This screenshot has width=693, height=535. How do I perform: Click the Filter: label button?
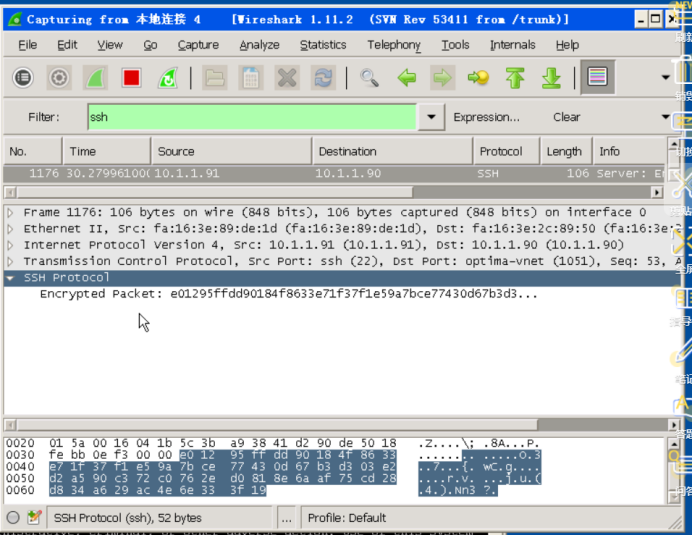(x=44, y=117)
